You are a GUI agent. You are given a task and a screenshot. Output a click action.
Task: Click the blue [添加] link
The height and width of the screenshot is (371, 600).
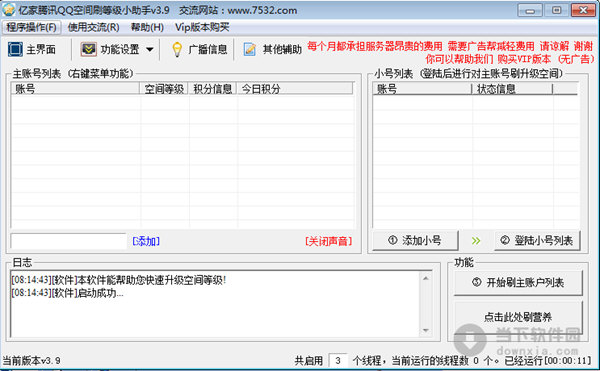click(x=146, y=241)
